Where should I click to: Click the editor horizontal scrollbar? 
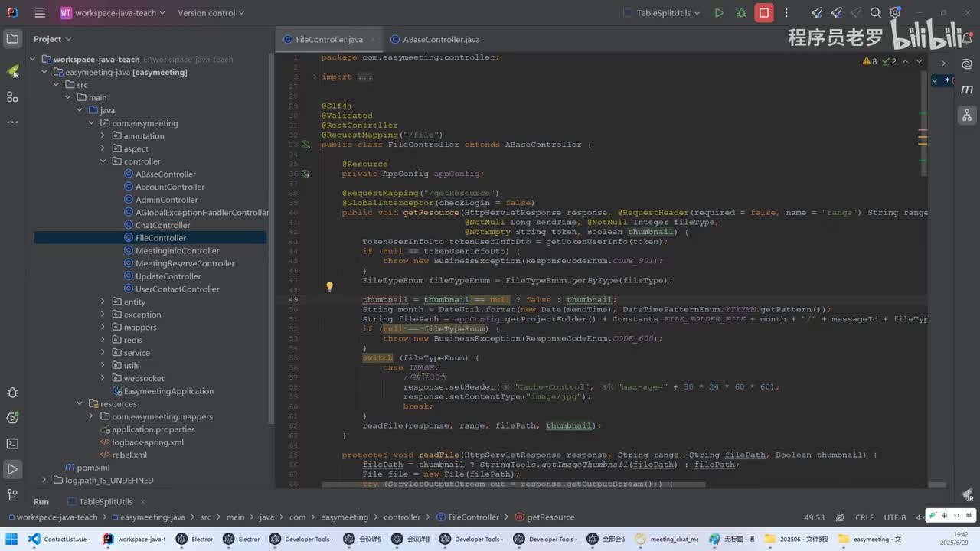pyautogui.click(x=513, y=484)
